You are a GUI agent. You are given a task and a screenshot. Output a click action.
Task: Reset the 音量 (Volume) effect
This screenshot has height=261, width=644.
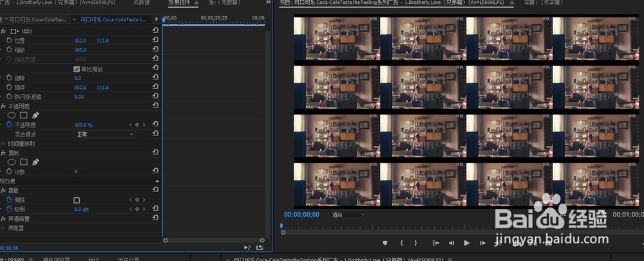(x=156, y=190)
